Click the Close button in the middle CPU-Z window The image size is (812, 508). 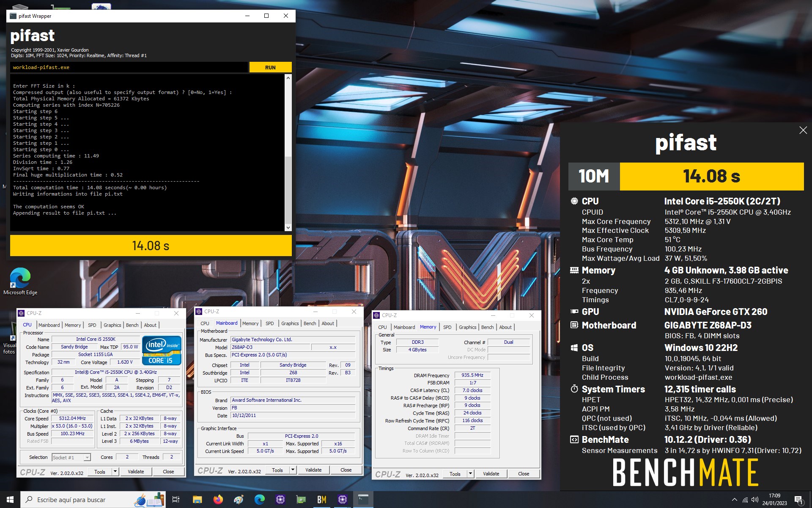[346, 470]
